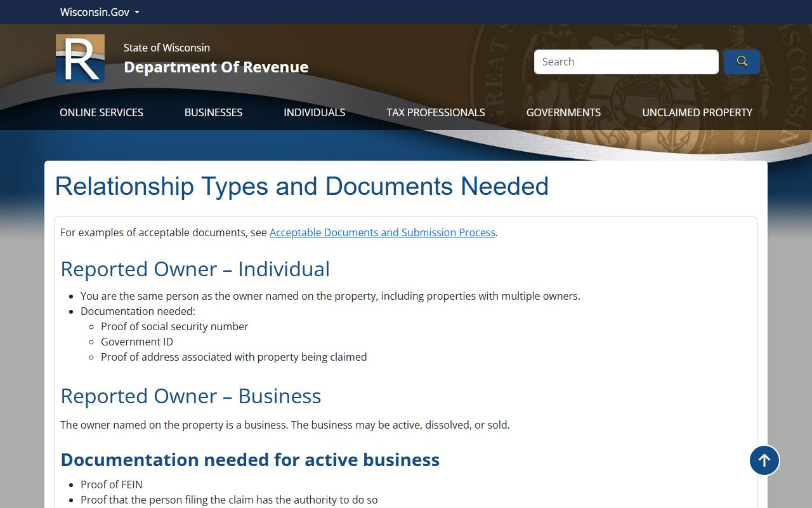This screenshot has width=812, height=508.
Task: Click the Relationship Types and Documents Needed heading
Action: click(x=302, y=186)
